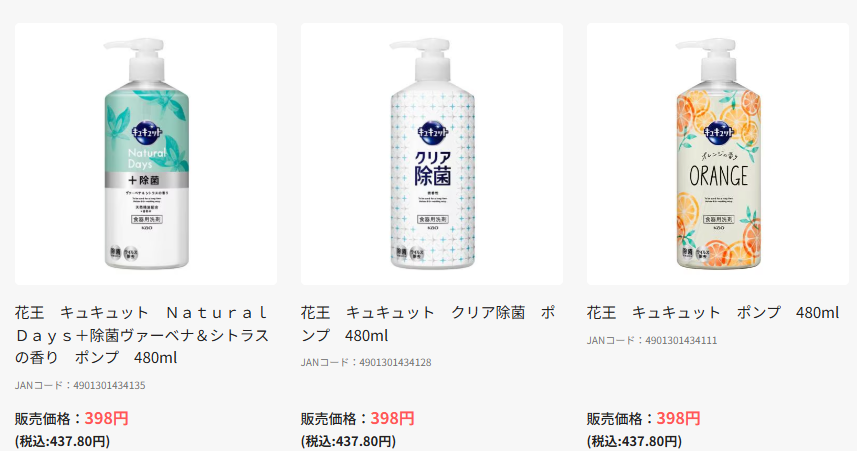The height and width of the screenshot is (451, 857).
Task: Open the ORANGE bottle product image
Action: (718, 154)
